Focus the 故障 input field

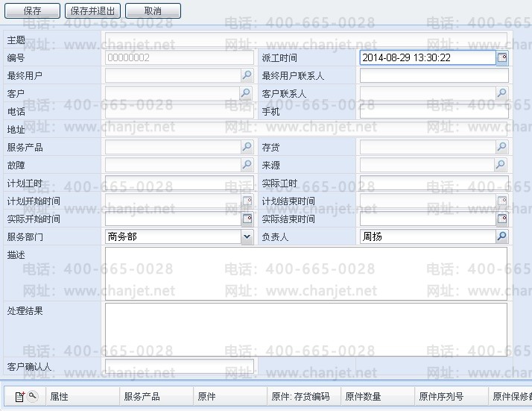pyautogui.click(x=173, y=165)
